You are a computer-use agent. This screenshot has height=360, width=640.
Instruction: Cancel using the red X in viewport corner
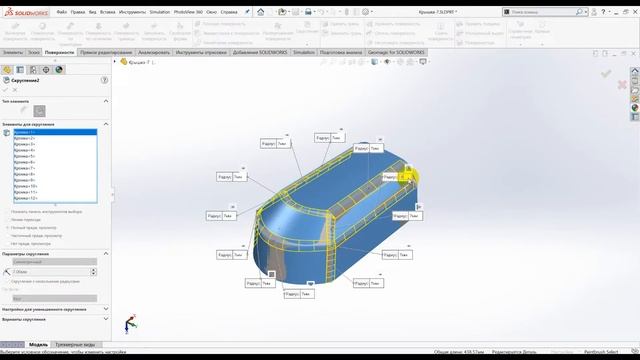(x=622, y=84)
